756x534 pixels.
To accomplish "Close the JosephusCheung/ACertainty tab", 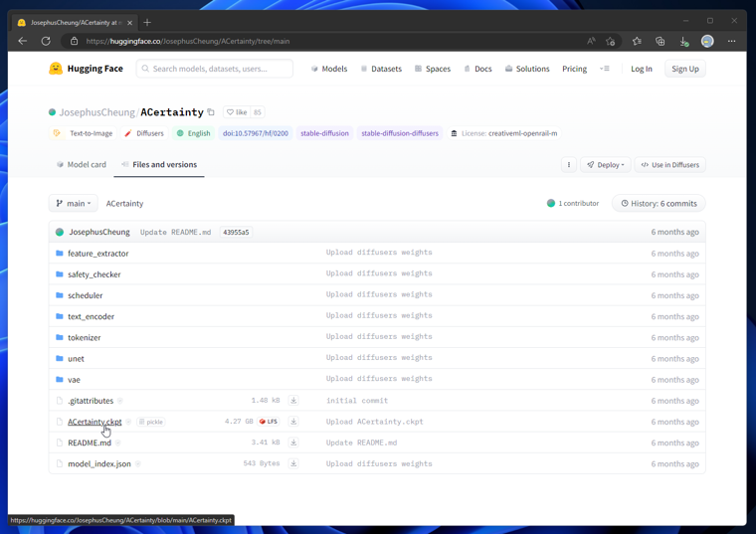I will pos(129,23).
